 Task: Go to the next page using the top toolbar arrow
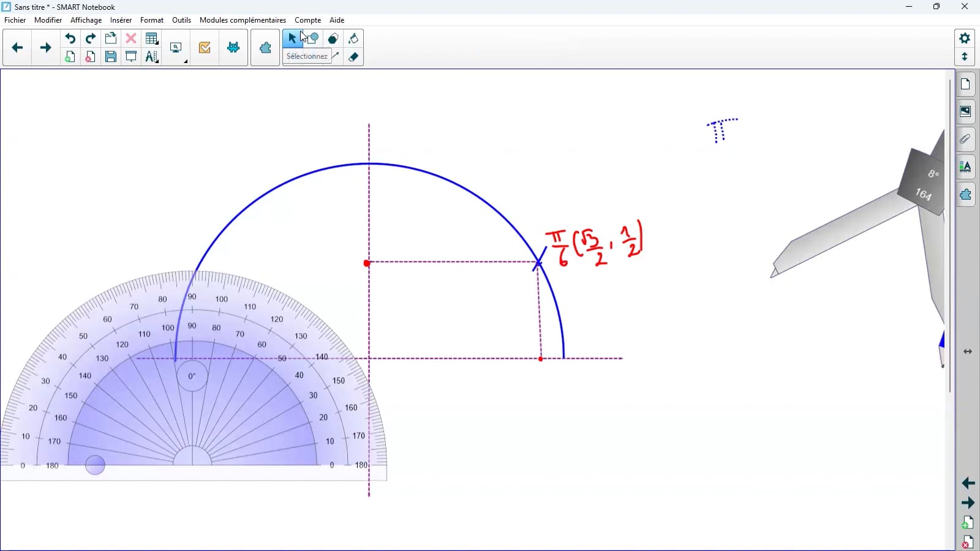(45, 48)
